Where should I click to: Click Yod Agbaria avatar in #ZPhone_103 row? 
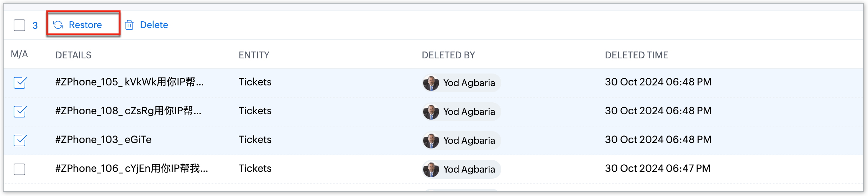[x=431, y=141]
